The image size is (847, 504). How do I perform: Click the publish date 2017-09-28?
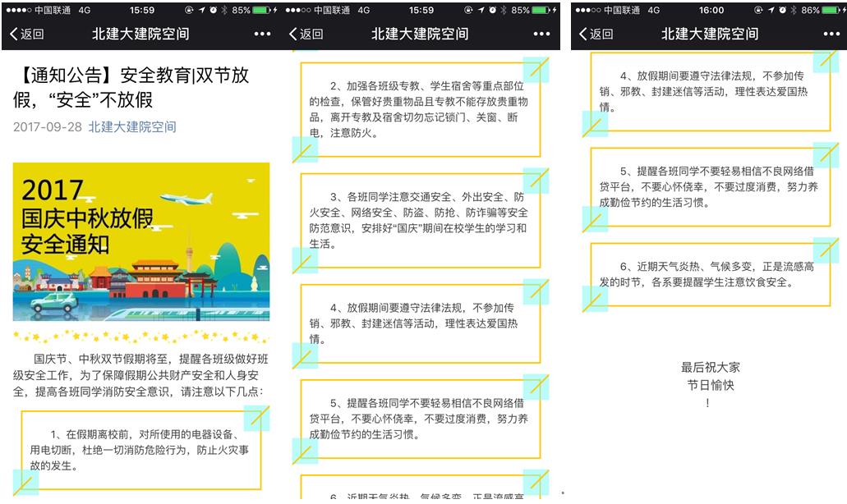click(x=48, y=127)
